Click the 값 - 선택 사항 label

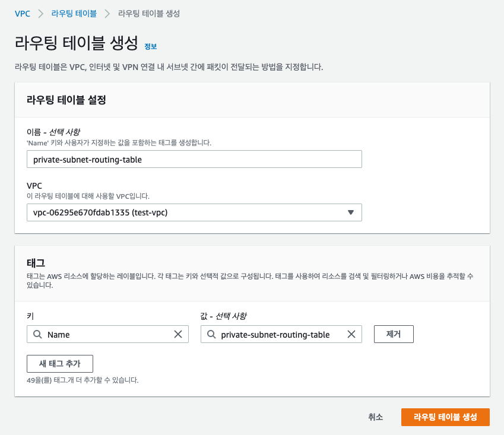pyautogui.click(x=223, y=316)
